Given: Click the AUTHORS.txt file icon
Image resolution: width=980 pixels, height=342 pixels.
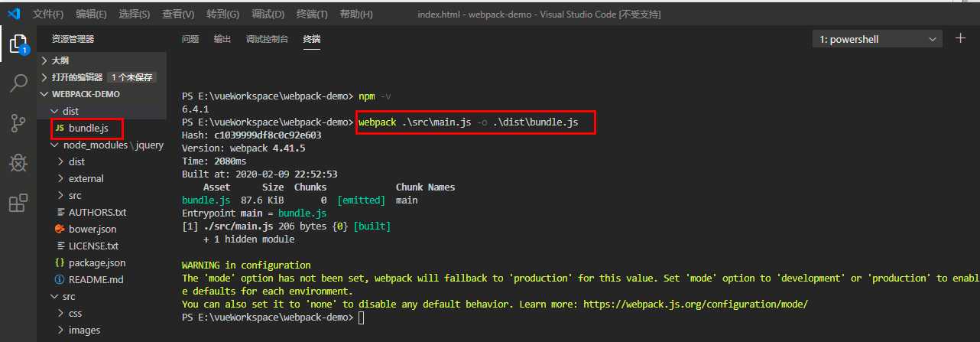Looking at the screenshot, I should [60, 212].
